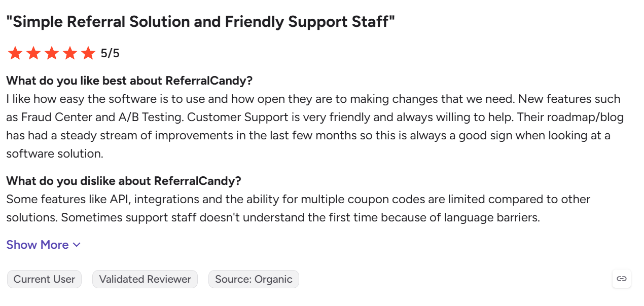Click the third orange rating star
644x306 pixels.
[52, 53]
